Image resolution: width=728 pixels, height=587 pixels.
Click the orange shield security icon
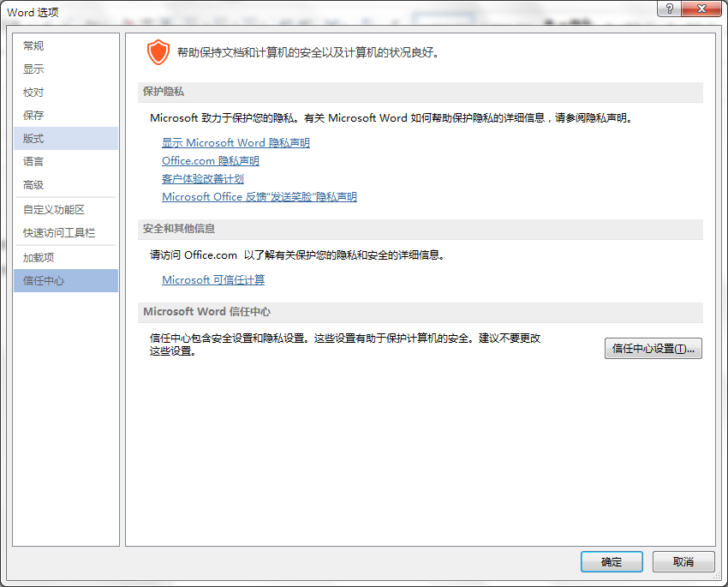point(158,52)
